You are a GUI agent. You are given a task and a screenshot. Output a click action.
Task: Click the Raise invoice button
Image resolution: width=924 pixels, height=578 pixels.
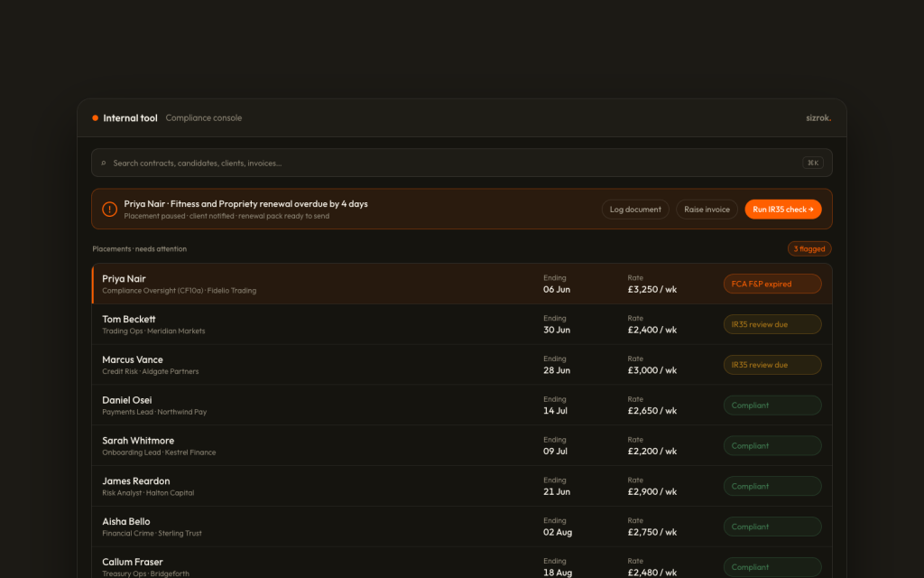click(x=707, y=210)
